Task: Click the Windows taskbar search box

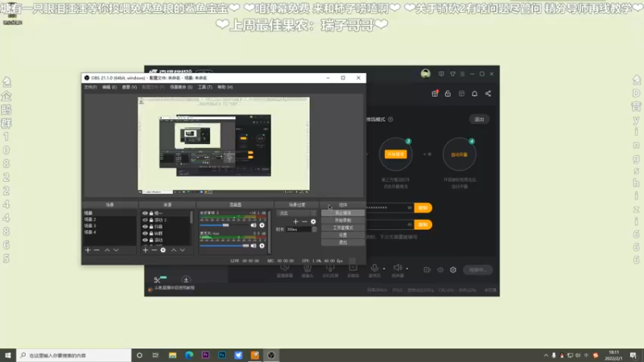Action: (74, 356)
